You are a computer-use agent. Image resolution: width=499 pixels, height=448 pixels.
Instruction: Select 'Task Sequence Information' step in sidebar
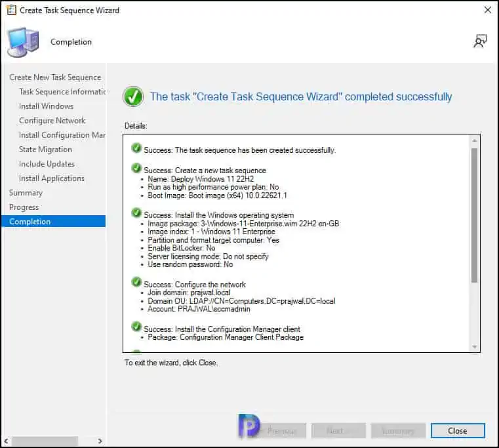click(x=62, y=92)
